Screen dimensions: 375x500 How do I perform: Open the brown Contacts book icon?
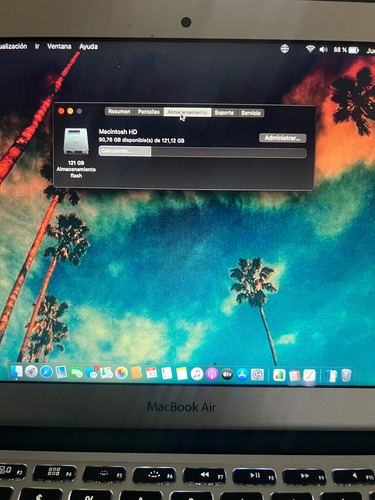click(136, 373)
